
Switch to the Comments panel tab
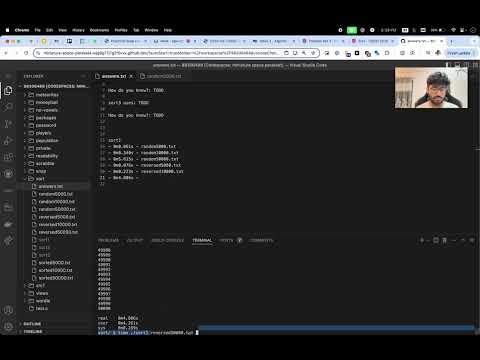261,240
